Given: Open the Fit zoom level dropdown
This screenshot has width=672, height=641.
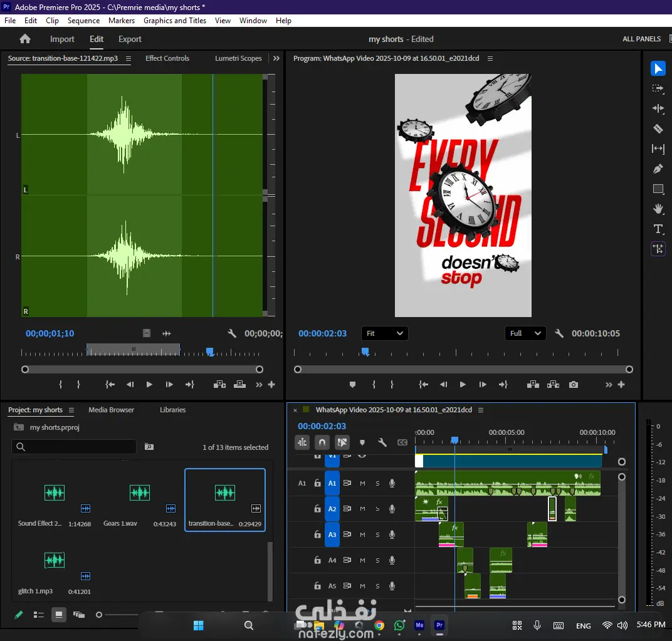Looking at the screenshot, I should click(384, 333).
